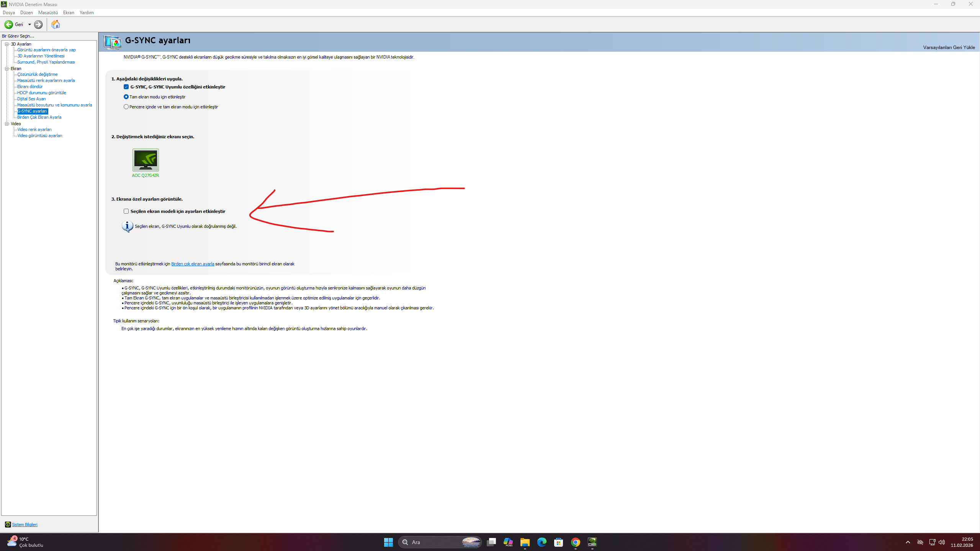Open Çözünürlük değiştirme
The image size is (980, 551).
(x=38, y=74)
